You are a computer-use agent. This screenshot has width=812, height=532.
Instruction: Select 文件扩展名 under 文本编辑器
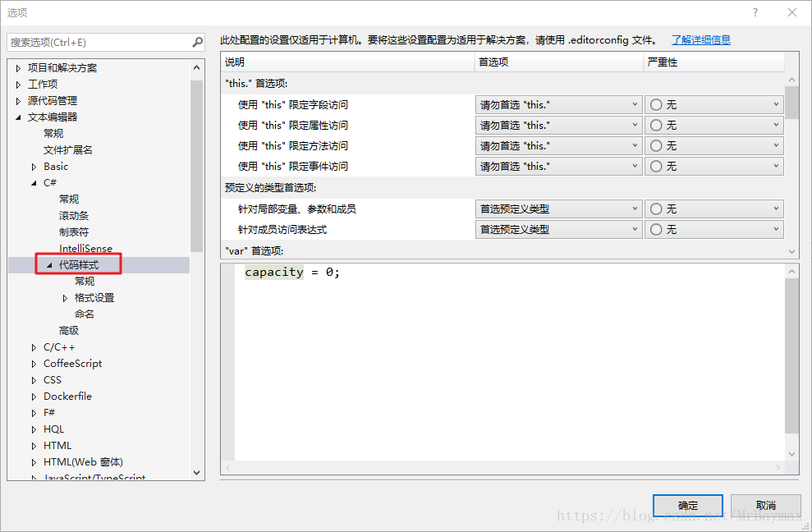coord(68,150)
